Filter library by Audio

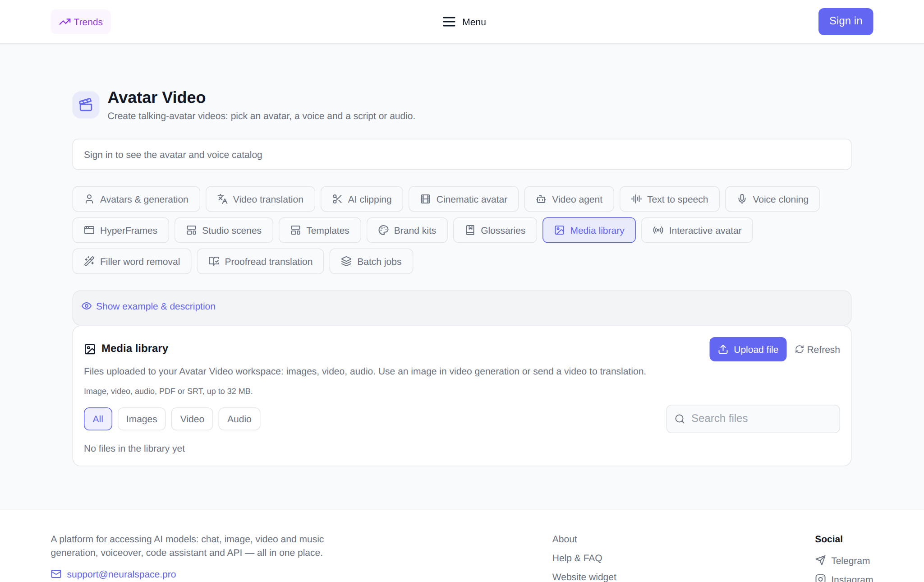(239, 419)
